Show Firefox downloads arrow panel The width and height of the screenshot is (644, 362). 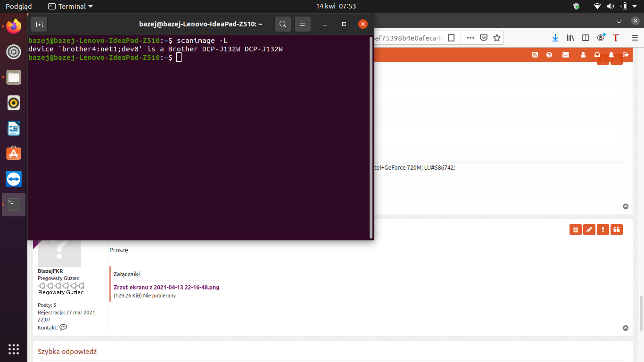pyautogui.click(x=555, y=38)
